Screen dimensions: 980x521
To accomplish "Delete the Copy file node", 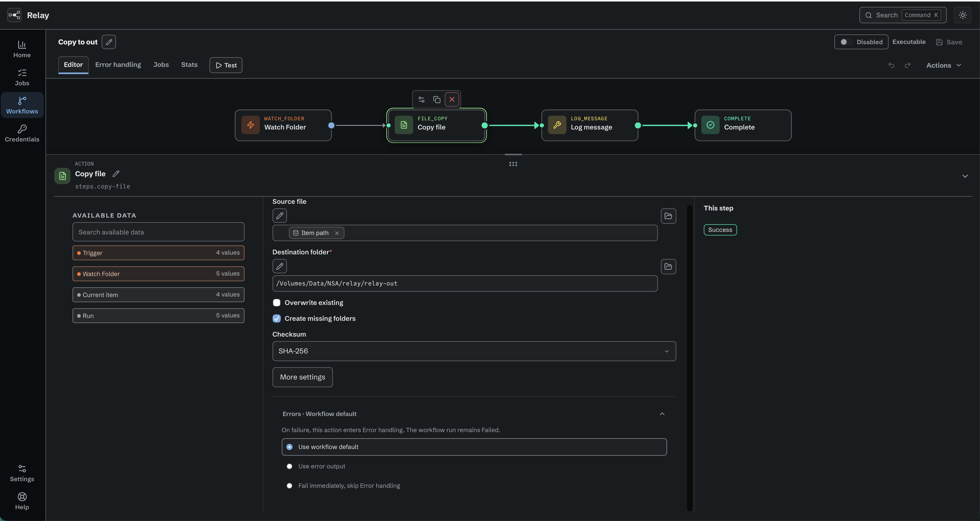I will (452, 100).
